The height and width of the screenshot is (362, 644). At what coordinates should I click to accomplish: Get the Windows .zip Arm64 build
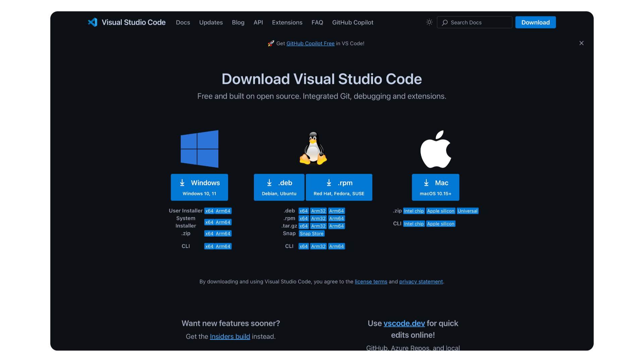223,234
